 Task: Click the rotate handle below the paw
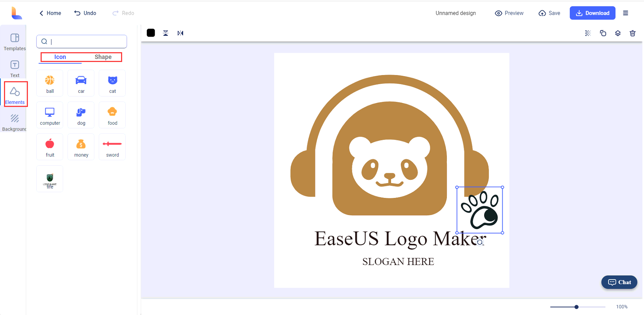point(480,242)
